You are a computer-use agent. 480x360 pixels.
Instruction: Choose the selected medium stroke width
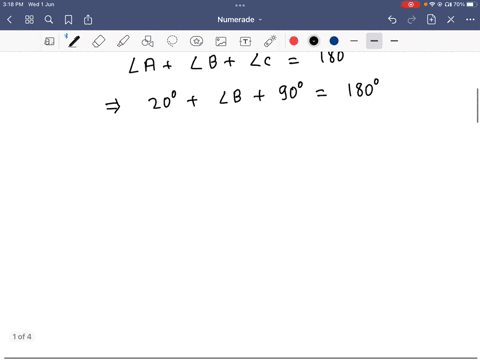point(374,41)
